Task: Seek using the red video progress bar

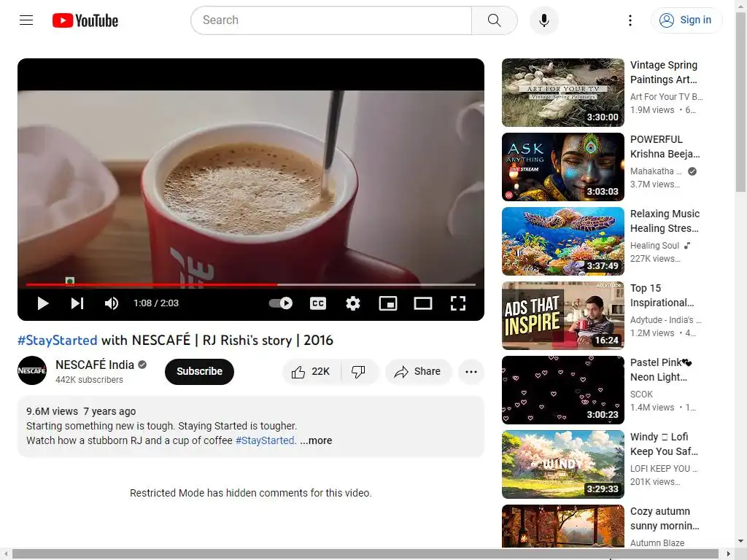Action: click(251, 284)
